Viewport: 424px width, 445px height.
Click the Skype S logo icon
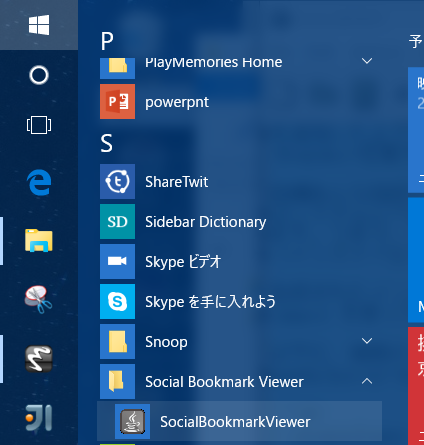tap(117, 301)
